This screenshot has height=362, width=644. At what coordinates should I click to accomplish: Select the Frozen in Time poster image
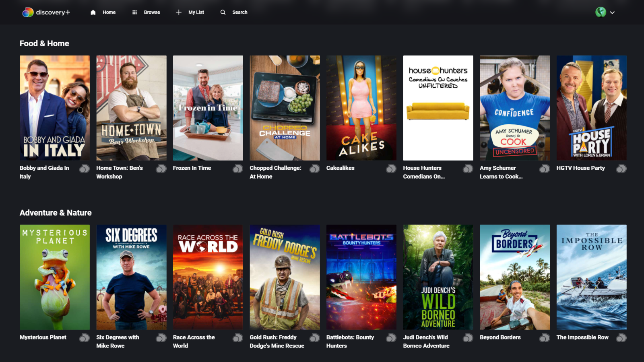(208, 108)
